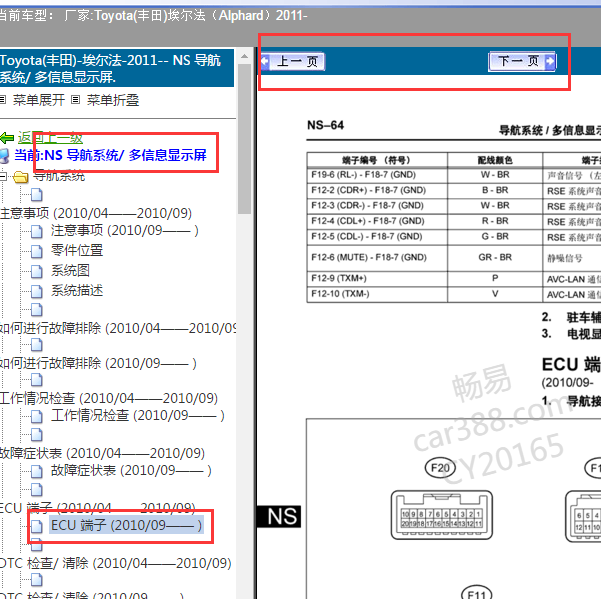Open the 零件位置 page

pyautogui.click(x=77, y=250)
